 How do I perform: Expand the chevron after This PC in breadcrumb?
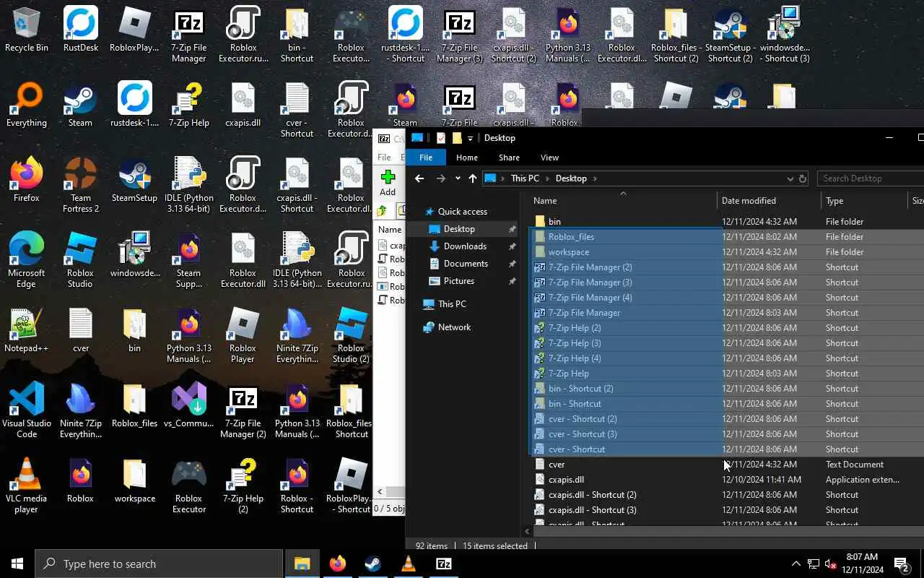pyautogui.click(x=547, y=178)
